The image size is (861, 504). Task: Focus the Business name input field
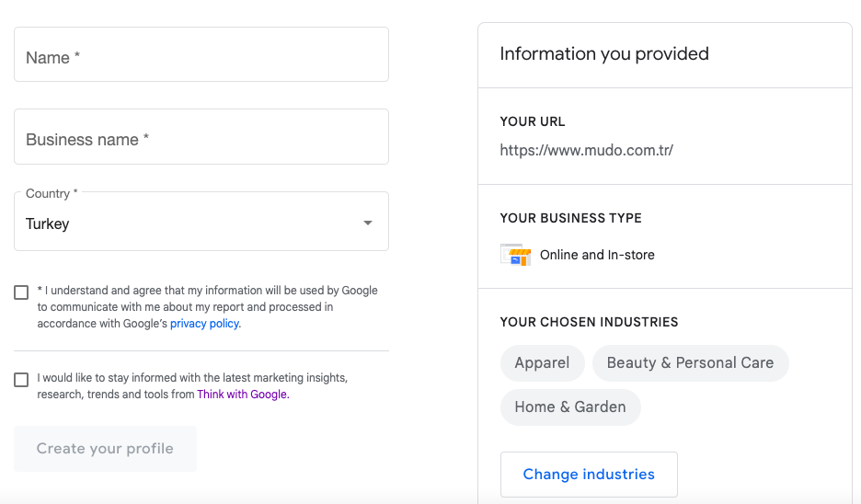point(201,137)
